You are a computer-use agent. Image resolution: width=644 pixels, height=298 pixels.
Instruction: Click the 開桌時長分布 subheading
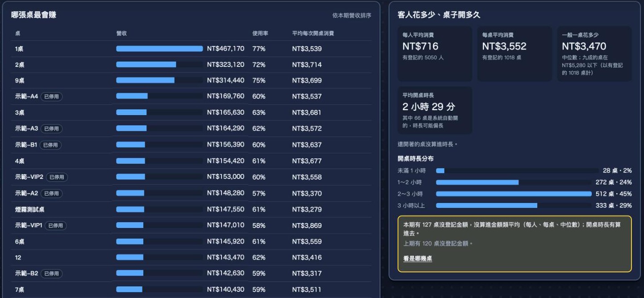(x=415, y=159)
